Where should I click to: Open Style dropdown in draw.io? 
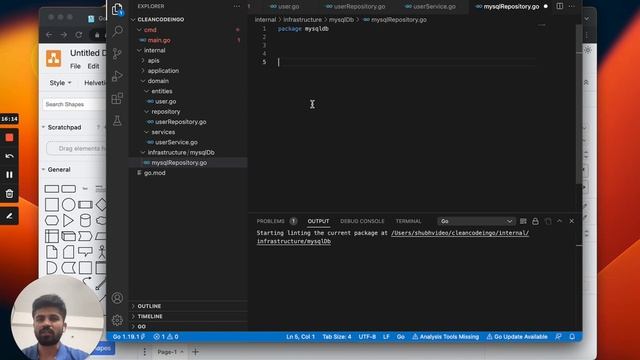click(60, 83)
